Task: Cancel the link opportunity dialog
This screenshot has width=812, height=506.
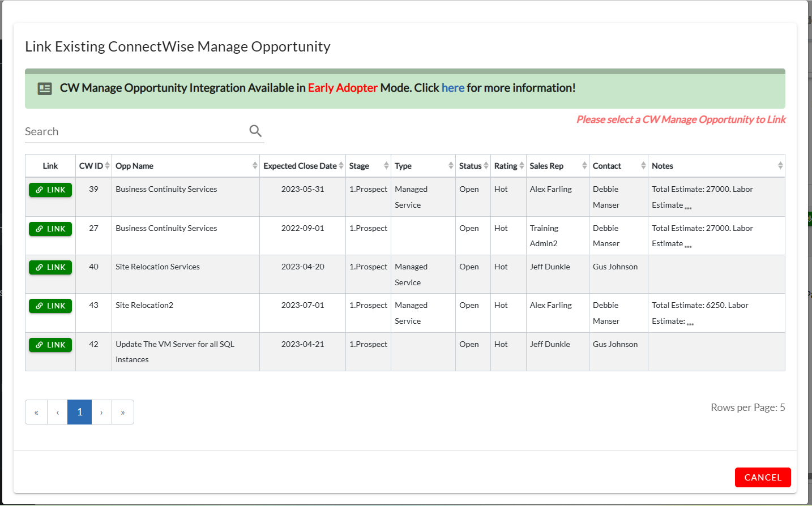Action: coord(763,477)
